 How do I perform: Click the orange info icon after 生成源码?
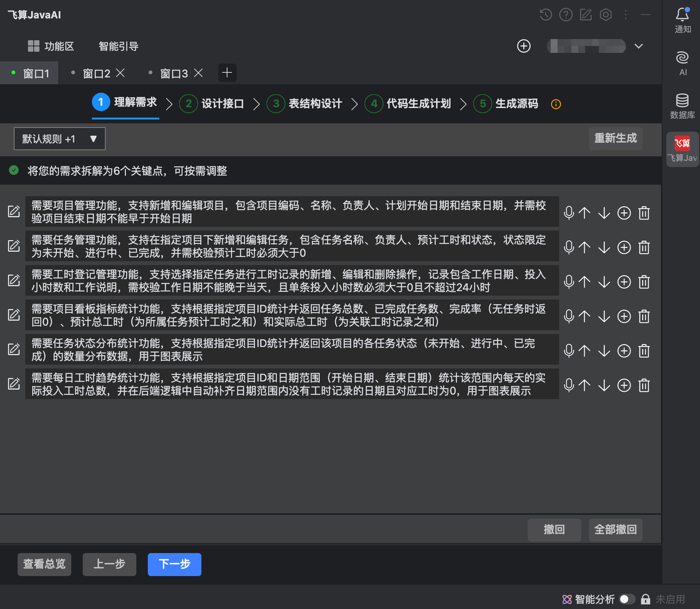(x=556, y=104)
